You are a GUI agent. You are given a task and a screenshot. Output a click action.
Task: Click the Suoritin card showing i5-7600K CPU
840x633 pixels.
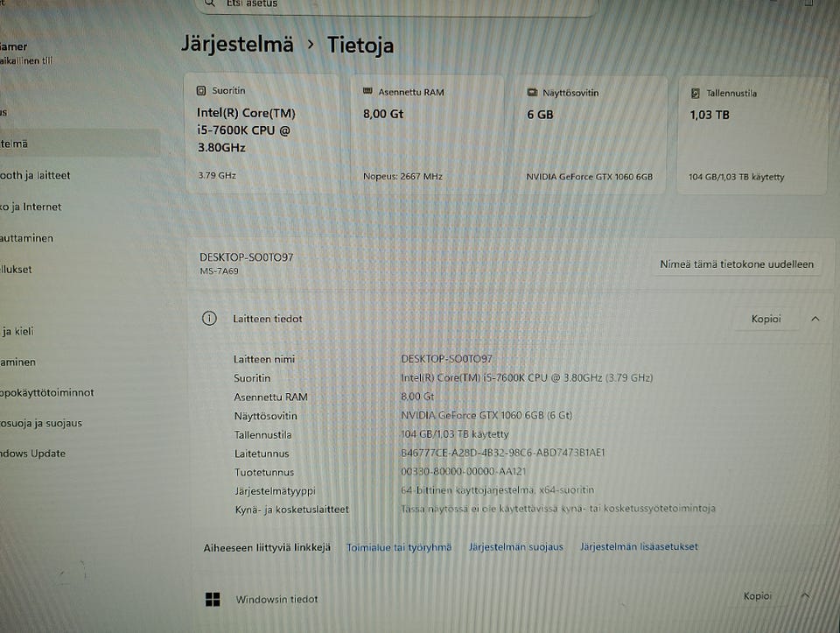point(262,133)
